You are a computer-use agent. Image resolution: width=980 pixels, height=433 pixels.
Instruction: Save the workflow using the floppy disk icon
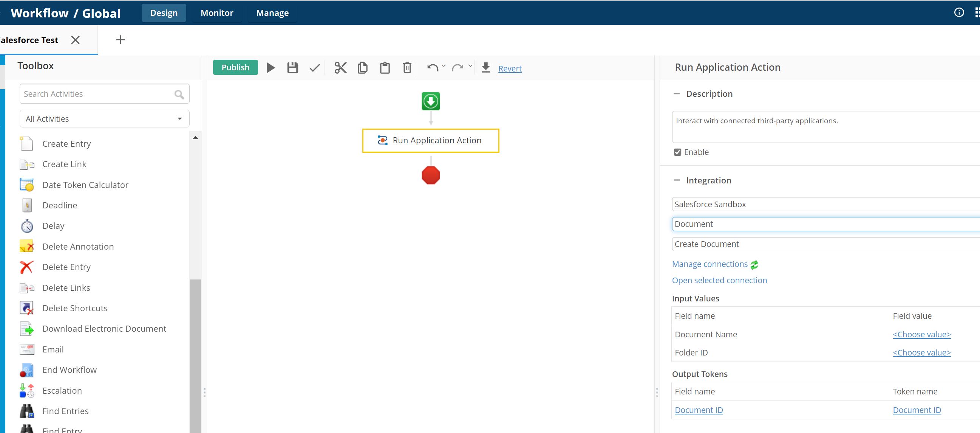click(292, 68)
